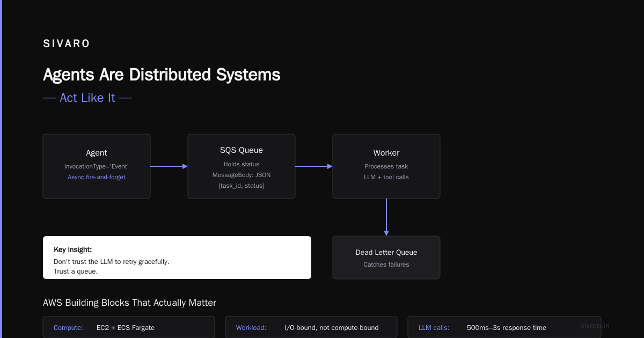Click the 'LLM + tool calls' text
Image resolution: width=644 pixels, height=338 pixels.
(x=386, y=177)
